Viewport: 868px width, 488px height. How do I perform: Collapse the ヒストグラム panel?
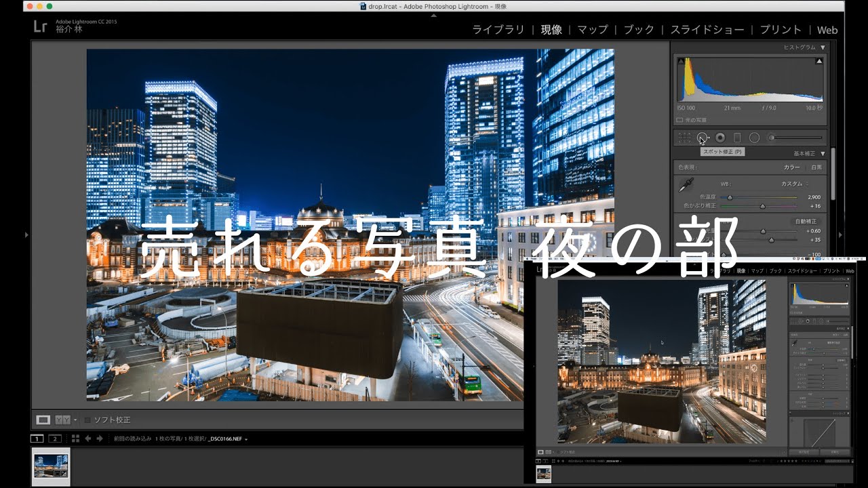[823, 47]
